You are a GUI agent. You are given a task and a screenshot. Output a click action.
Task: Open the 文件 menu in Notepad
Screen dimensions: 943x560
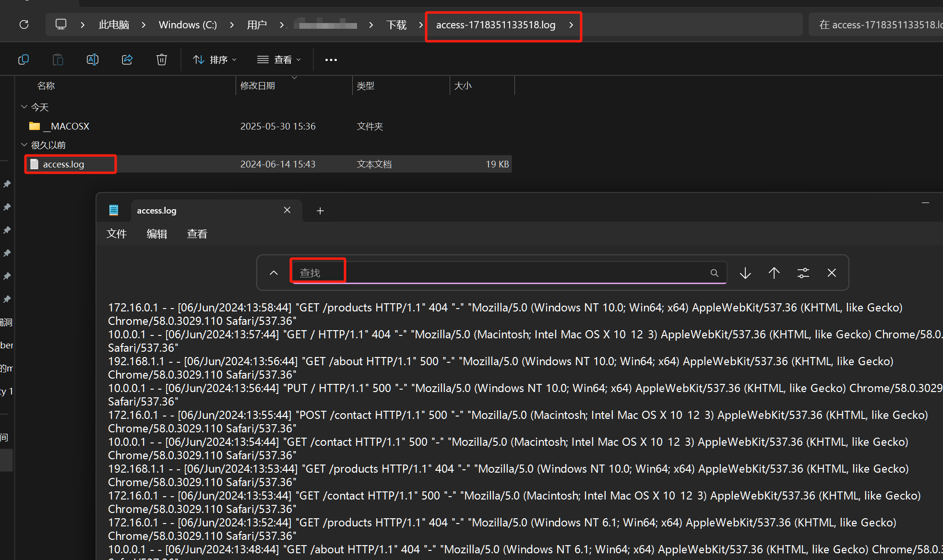point(116,234)
